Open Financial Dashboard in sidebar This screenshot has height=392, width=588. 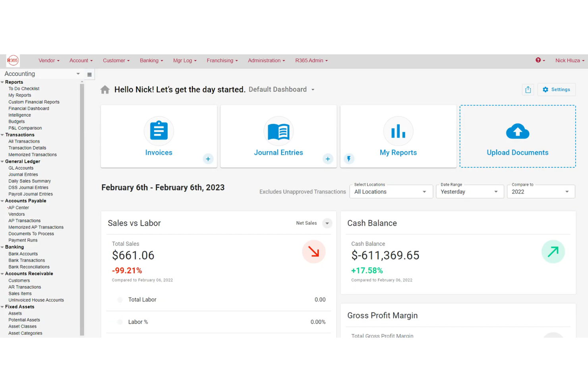pyautogui.click(x=29, y=108)
